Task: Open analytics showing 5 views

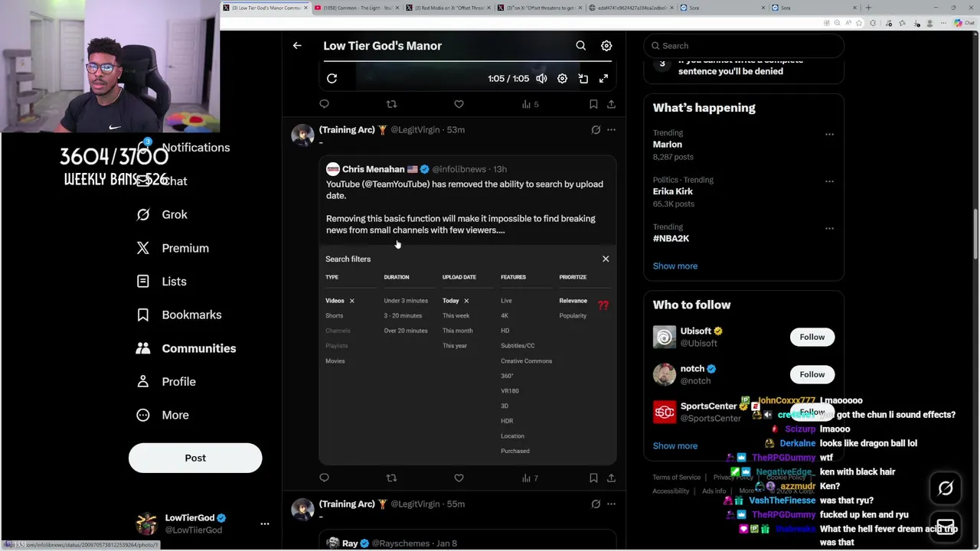Action: [530, 104]
